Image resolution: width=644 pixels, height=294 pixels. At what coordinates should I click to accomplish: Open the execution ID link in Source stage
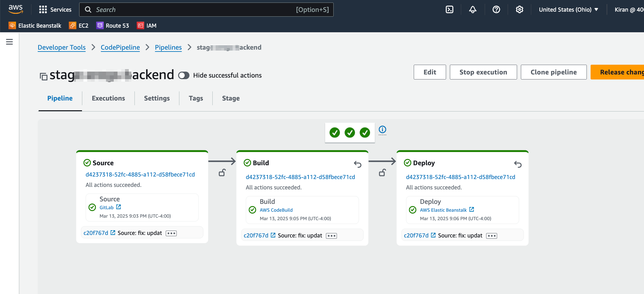point(140,174)
